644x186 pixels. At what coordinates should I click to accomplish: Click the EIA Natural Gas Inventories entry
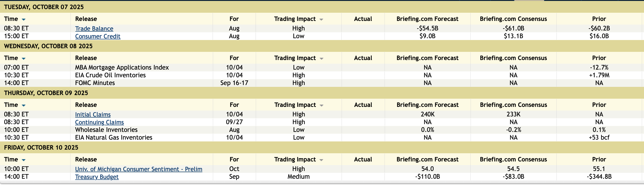pyautogui.click(x=114, y=137)
